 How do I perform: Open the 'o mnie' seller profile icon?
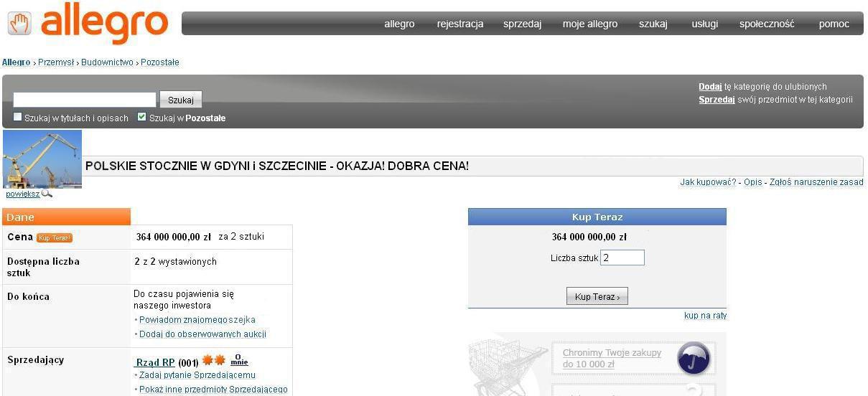pos(239,360)
